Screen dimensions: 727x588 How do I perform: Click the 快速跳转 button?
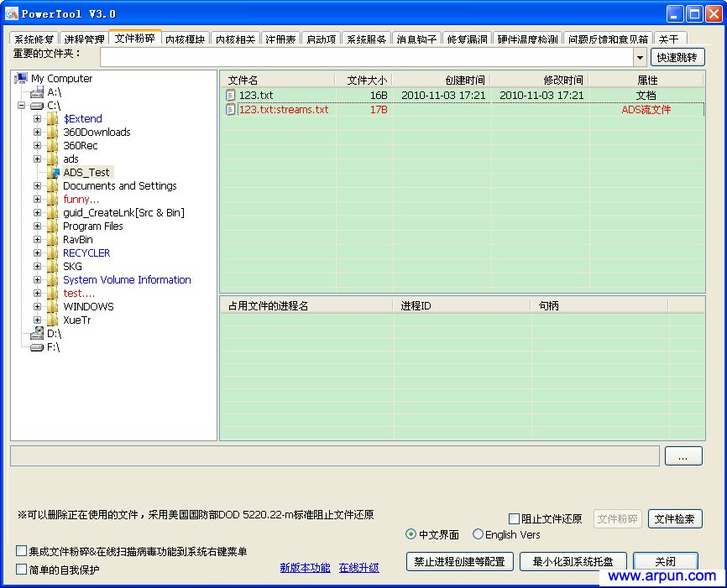(678, 56)
